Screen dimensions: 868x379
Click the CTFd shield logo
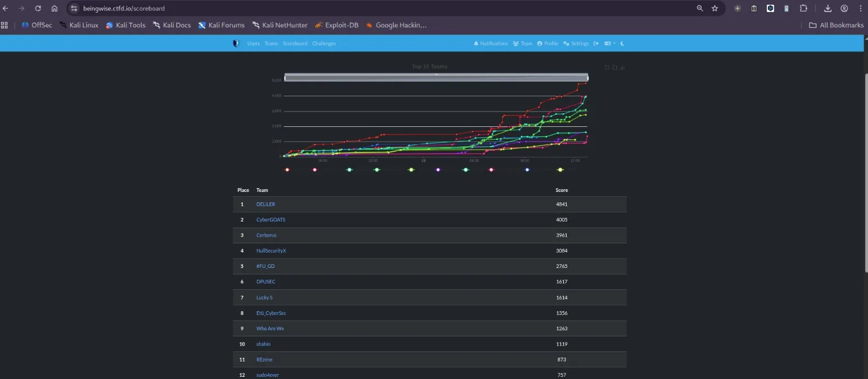[x=236, y=43]
